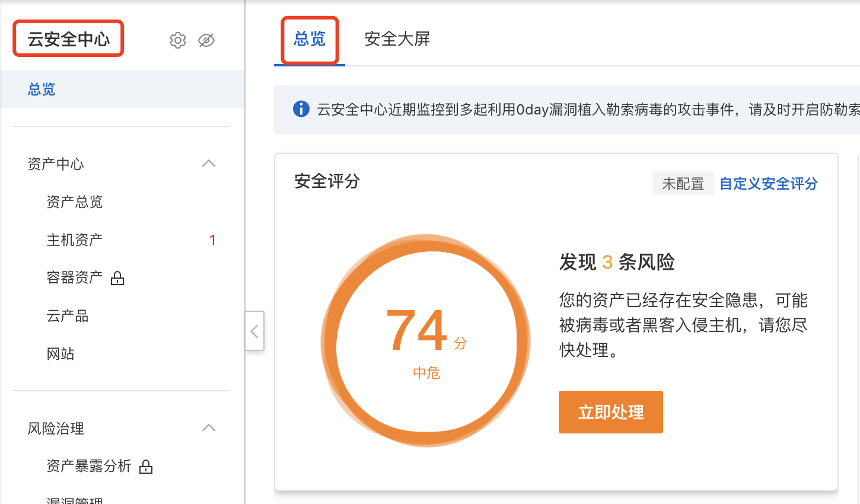
Task: Open 云产品 sidebar item
Action: tap(68, 316)
